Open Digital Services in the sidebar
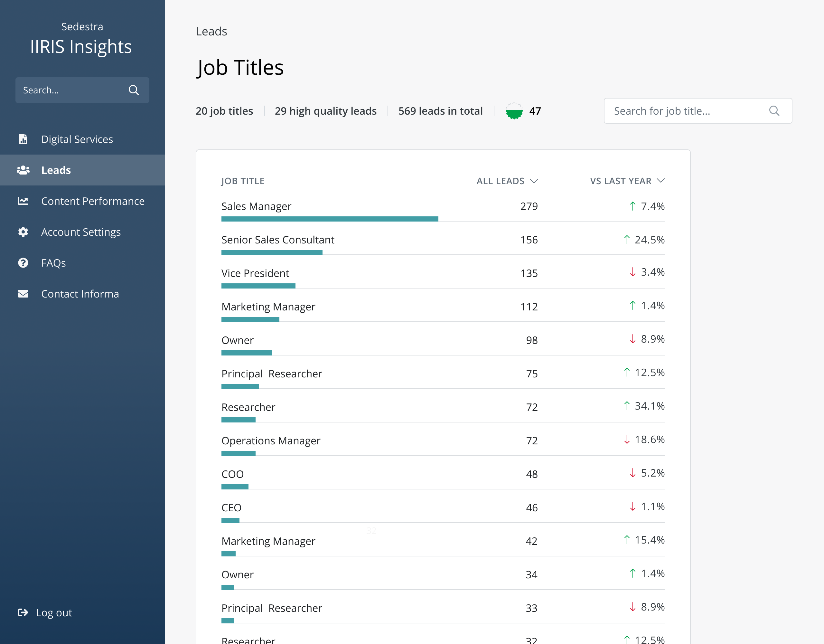824x644 pixels. coord(82,139)
